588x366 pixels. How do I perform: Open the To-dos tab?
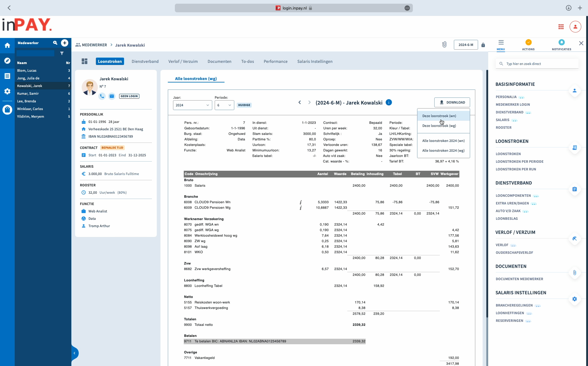click(x=247, y=61)
